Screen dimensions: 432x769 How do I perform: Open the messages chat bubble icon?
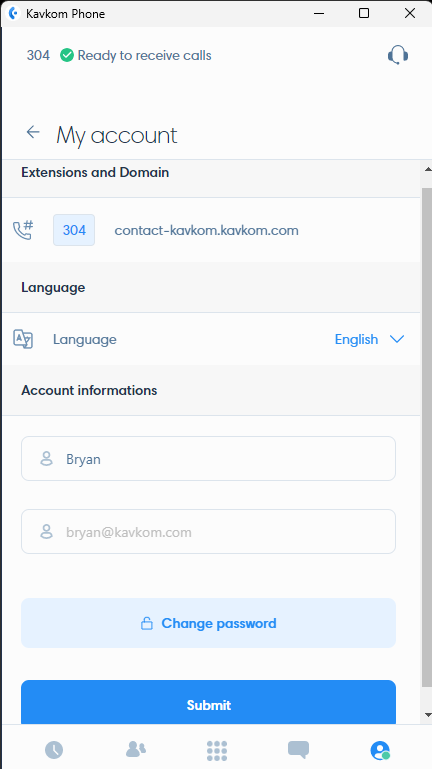298,749
